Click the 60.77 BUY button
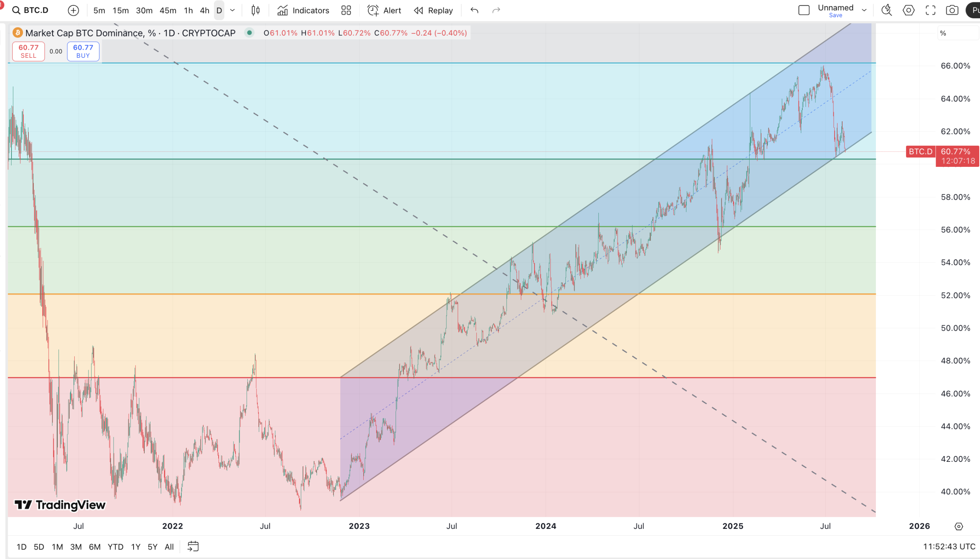980x559 pixels. click(x=83, y=51)
